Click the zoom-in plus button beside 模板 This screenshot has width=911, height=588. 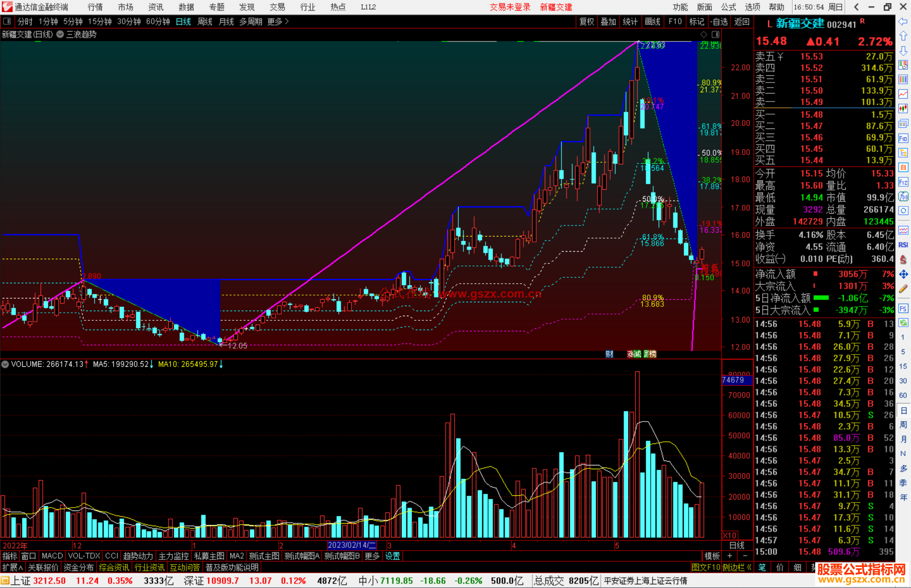[730, 556]
